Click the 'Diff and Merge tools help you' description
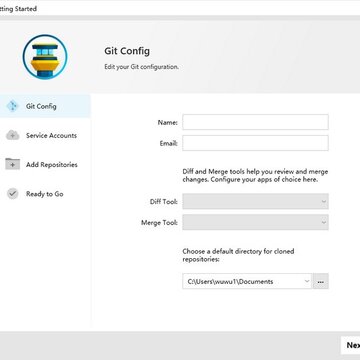 pos(255,176)
